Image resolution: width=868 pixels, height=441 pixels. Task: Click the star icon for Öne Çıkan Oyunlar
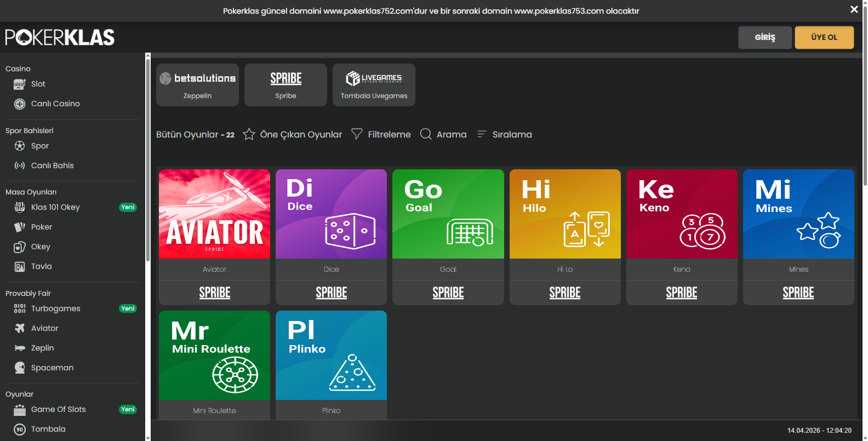249,134
